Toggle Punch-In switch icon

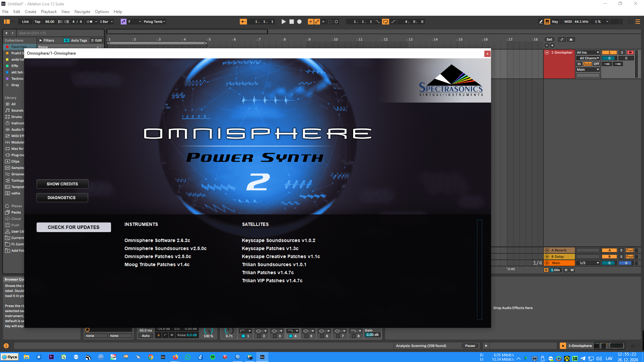[378, 22]
